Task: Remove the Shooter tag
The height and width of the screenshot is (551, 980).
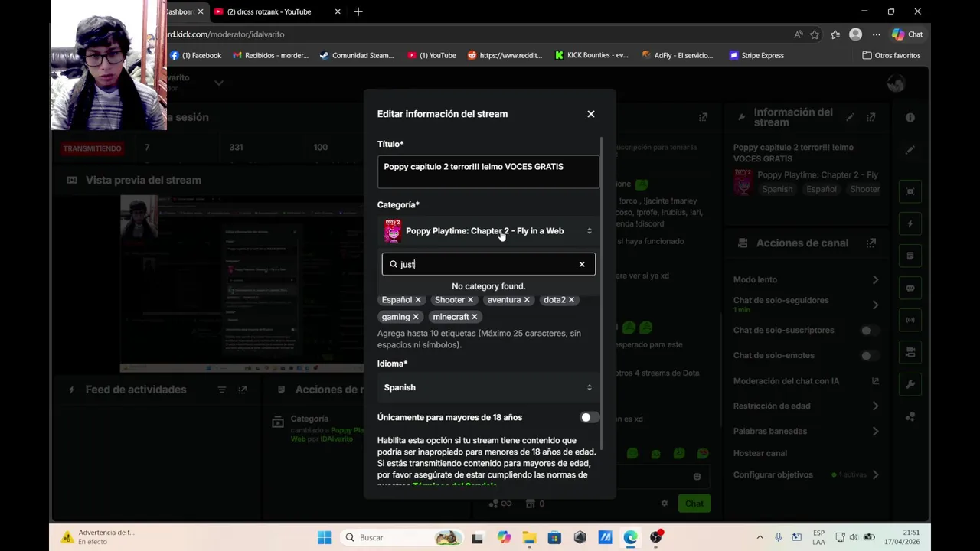Action: 470,300
